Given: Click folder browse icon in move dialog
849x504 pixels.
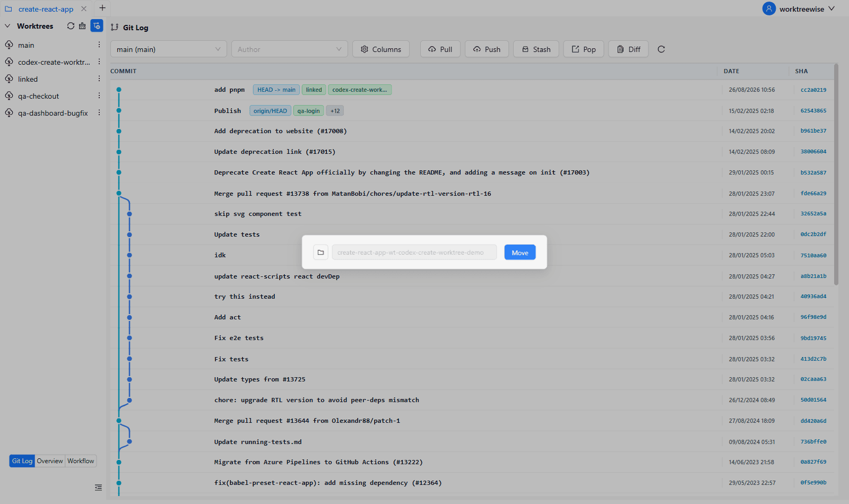Looking at the screenshot, I should click(320, 253).
